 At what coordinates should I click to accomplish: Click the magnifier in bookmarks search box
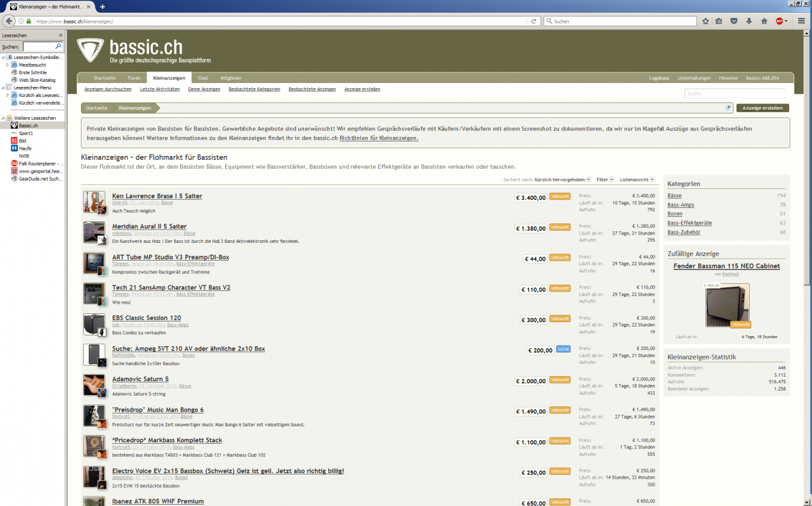click(58, 46)
